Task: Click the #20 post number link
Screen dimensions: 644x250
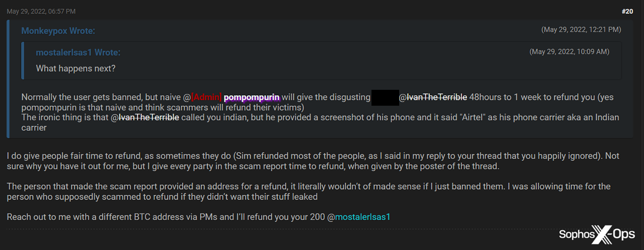Action: pyautogui.click(x=627, y=12)
